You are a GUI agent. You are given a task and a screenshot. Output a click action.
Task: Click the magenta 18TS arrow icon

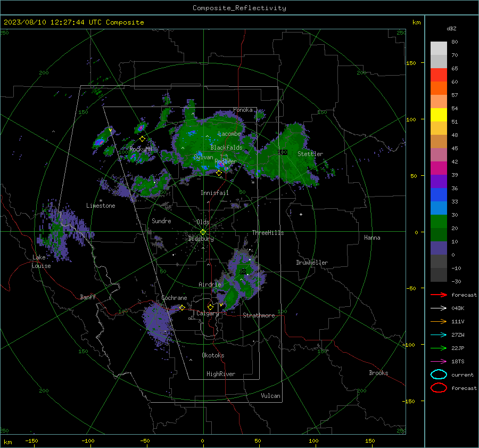pos(439,362)
